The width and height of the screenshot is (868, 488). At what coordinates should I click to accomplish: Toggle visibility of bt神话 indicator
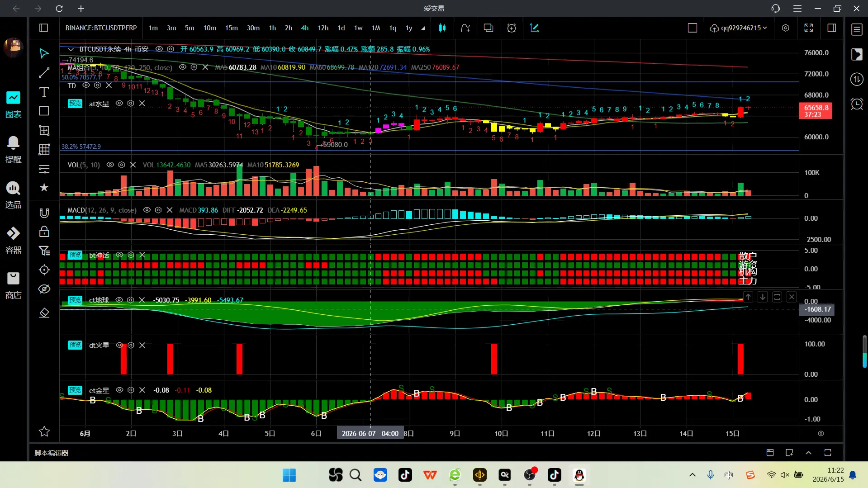pyautogui.click(x=119, y=255)
